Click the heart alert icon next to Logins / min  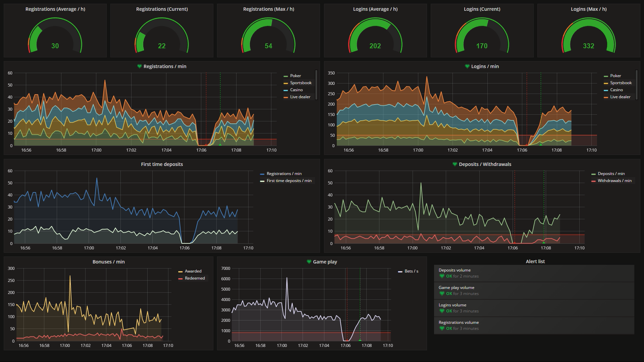467,66
